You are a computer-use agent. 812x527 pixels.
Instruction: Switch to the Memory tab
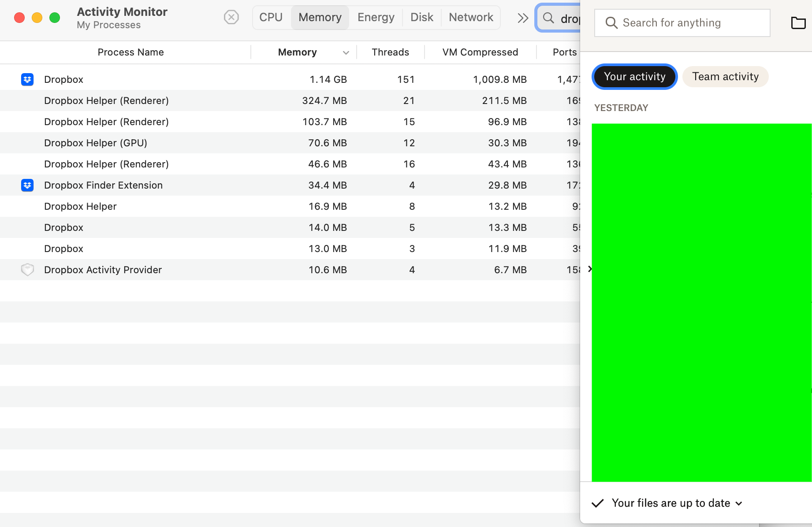(320, 17)
